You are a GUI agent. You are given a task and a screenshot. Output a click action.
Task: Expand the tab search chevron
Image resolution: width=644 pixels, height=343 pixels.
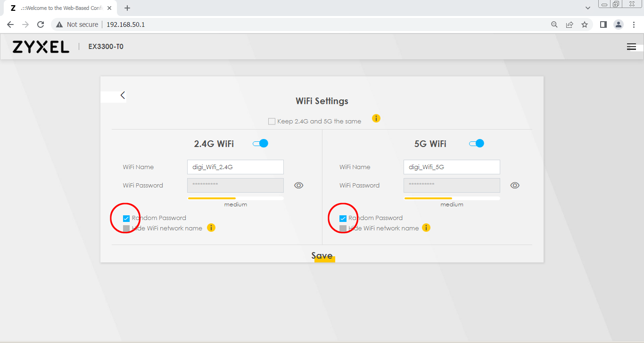(x=587, y=8)
